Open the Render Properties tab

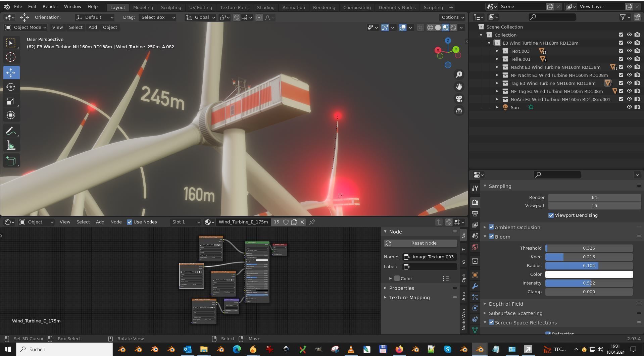[475, 202]
